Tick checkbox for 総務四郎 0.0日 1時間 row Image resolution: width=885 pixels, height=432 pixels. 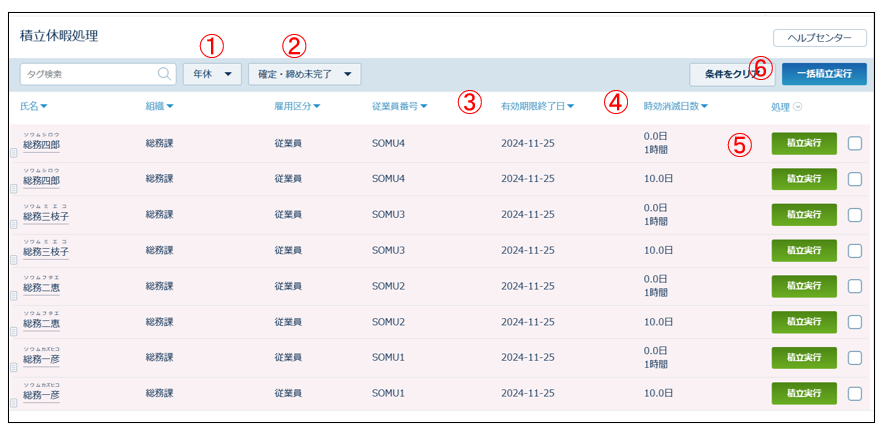tap(855, 143)
